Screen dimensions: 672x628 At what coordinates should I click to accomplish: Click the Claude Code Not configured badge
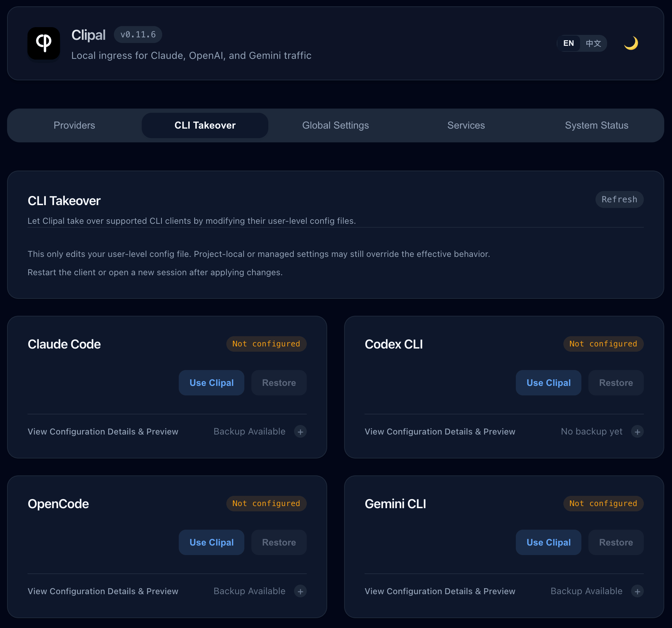(266, 344)
